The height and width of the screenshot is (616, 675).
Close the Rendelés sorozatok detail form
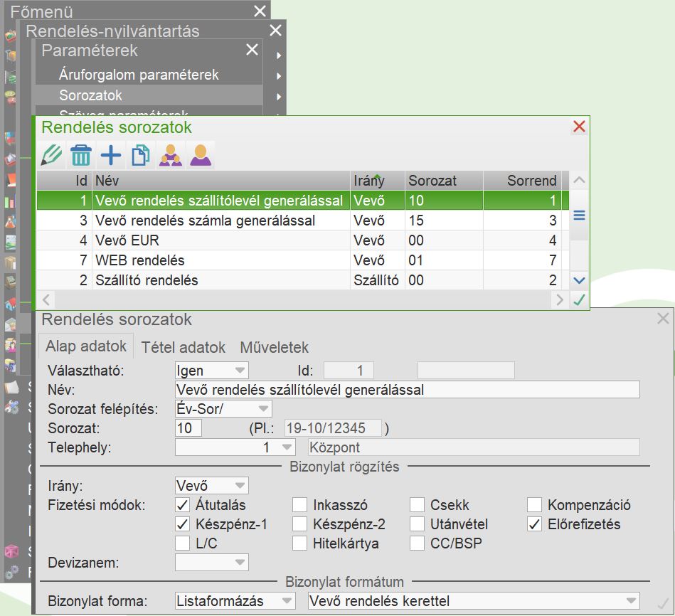(663, 319)
